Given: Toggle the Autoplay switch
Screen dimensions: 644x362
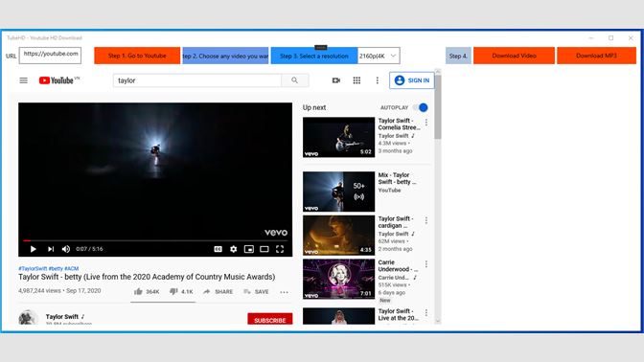Looking at the screenshot, I should point(420,107).
